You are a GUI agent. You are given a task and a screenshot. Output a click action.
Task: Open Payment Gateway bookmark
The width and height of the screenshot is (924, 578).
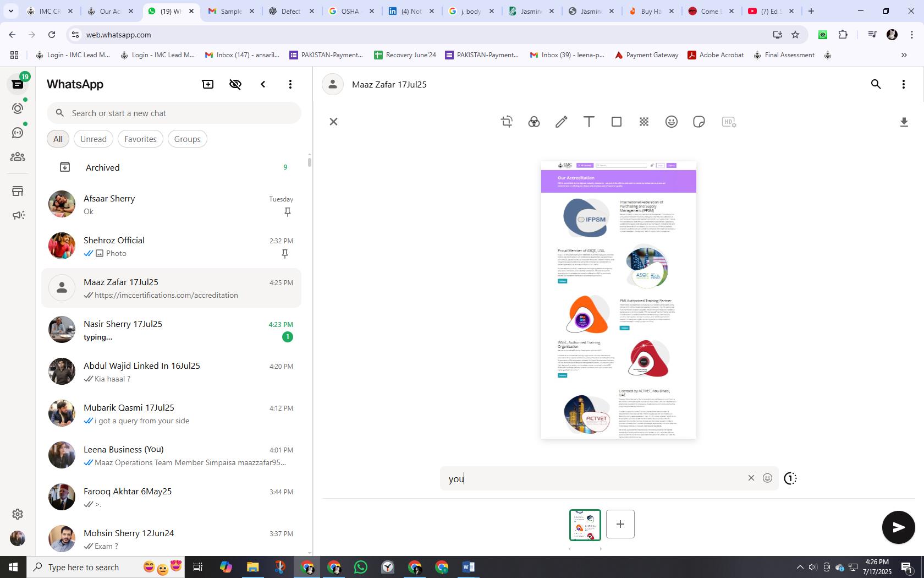(x=646, y=55)
